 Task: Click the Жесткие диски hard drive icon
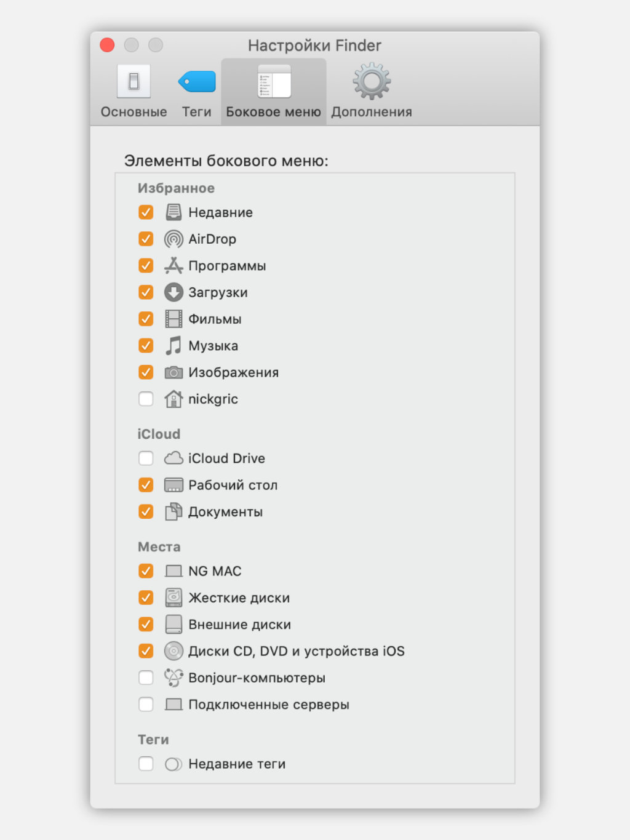[x=173, y=598]
